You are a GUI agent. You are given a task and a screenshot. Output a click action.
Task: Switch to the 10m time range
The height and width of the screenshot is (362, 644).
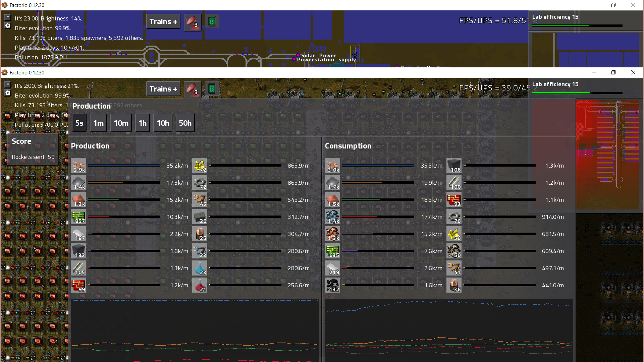(121, 123)
